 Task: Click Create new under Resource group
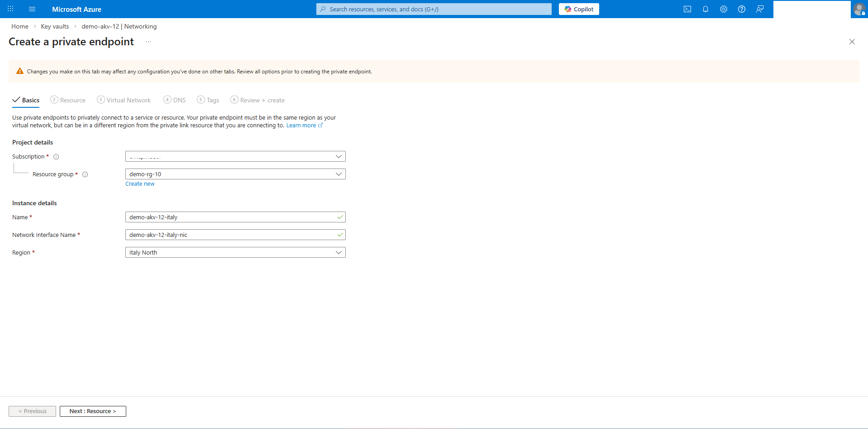pos(140,183)
